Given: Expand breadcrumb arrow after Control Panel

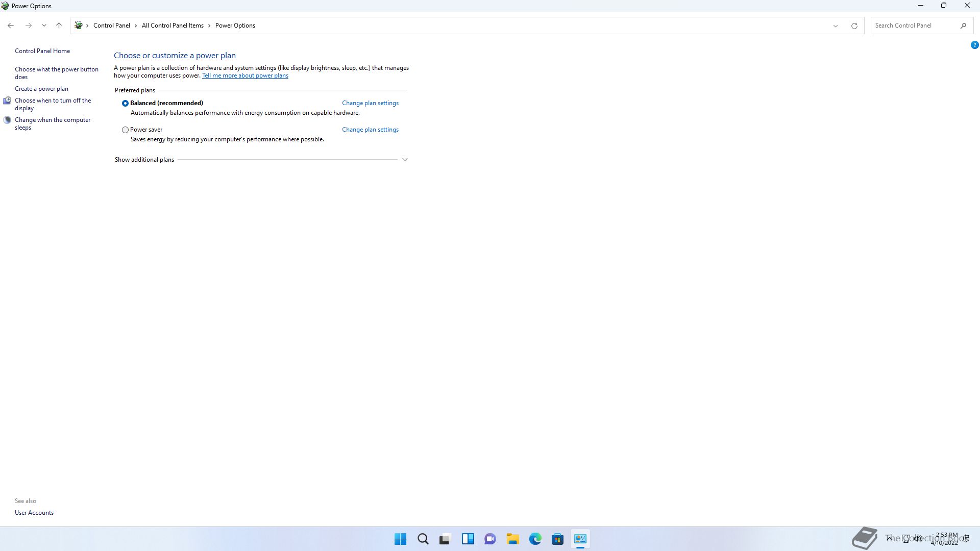Looking at the screenshot, I should [136, 26].
